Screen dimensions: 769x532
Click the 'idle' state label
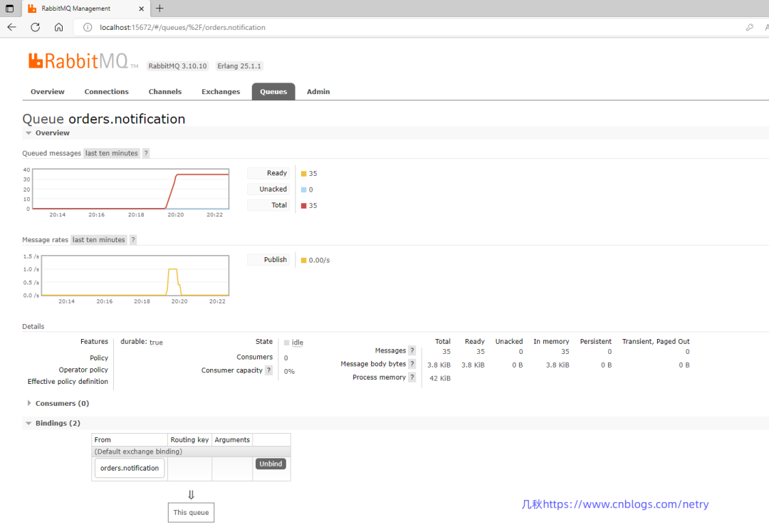click(x=297, y=343)
